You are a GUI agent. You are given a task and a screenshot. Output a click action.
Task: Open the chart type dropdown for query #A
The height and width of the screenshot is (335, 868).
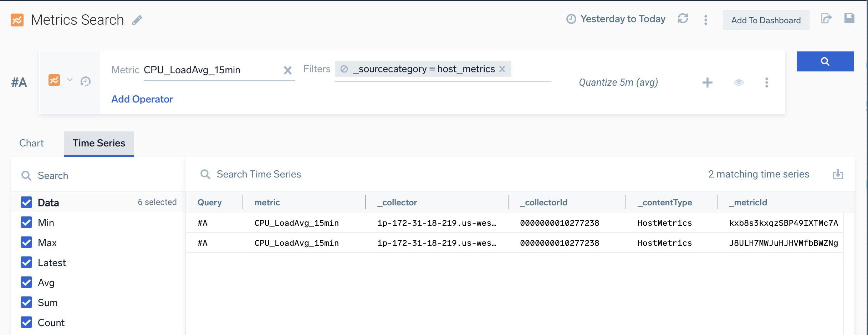(x=70, y=80)
